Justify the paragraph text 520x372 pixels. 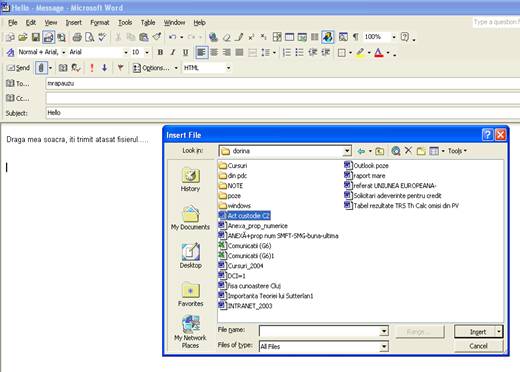tap(239, 52)
